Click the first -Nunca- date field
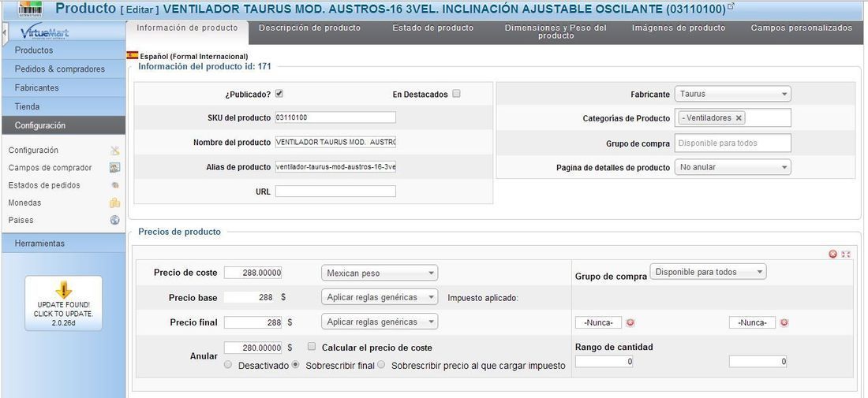868x398 pixels. 598,323
